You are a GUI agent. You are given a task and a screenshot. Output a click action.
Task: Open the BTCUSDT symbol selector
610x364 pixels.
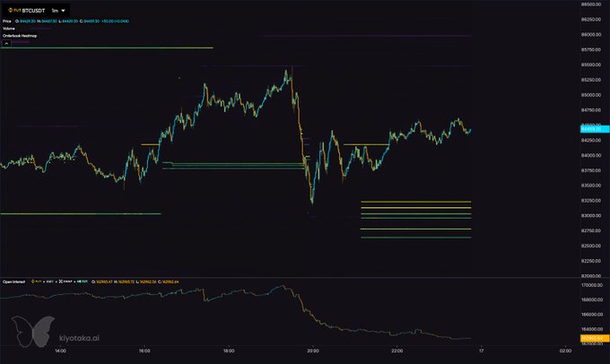click(x=33, y=8)
